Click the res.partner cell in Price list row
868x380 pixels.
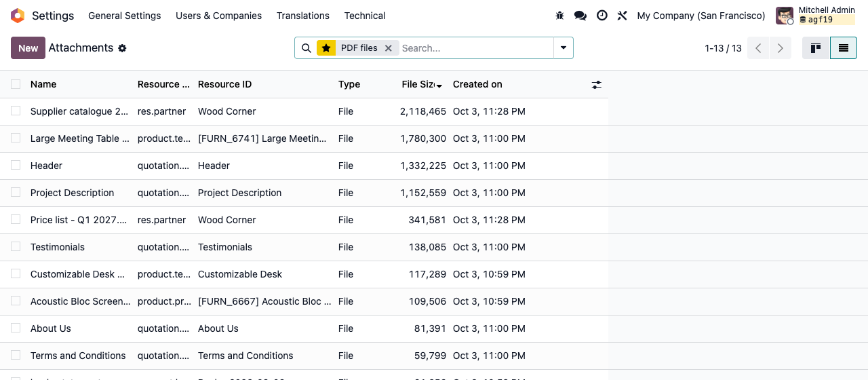(162, 220)
